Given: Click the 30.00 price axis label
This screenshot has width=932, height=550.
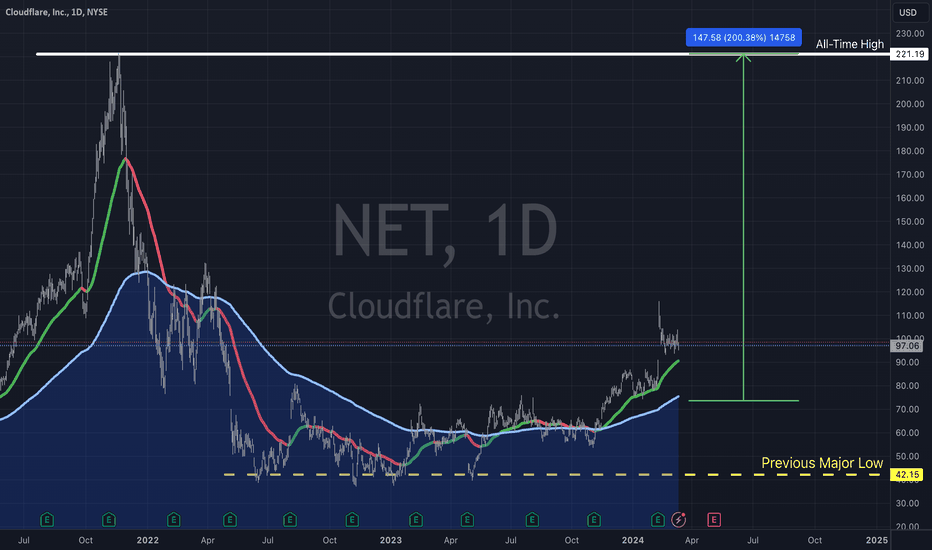Looking at the screenshot, I should tap(910, 503).
